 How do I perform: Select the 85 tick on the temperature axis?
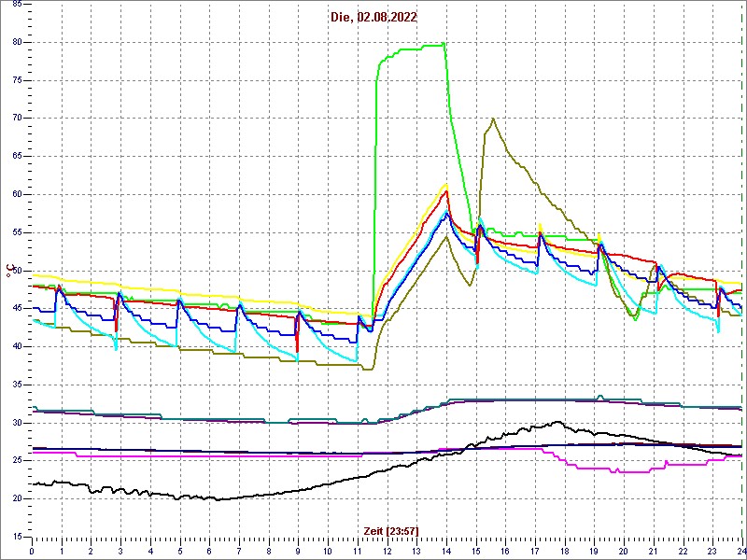(x=16, y=5)
